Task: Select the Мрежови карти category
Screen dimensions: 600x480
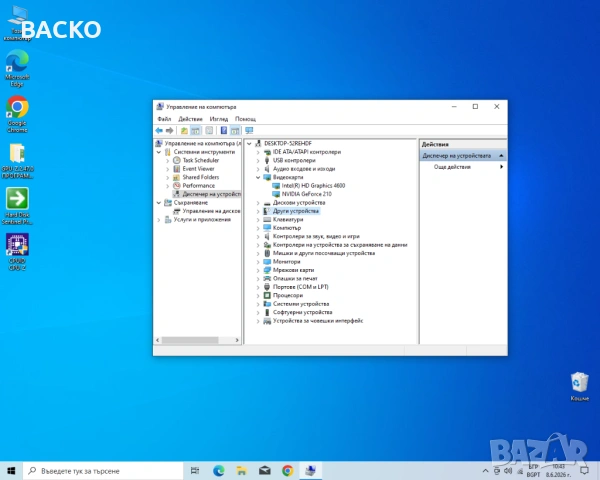Action: click(293, 270)
